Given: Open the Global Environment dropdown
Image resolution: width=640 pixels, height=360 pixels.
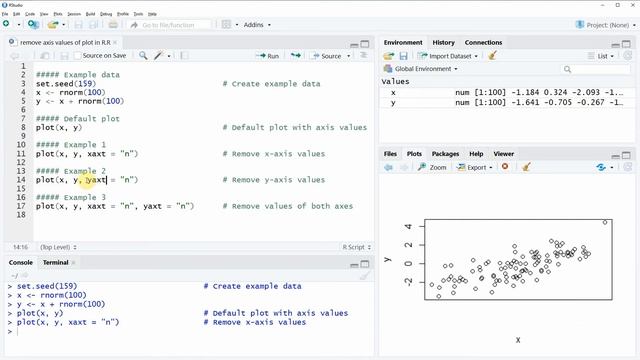Looking at the screenshot, I should [x=421, y=69].
